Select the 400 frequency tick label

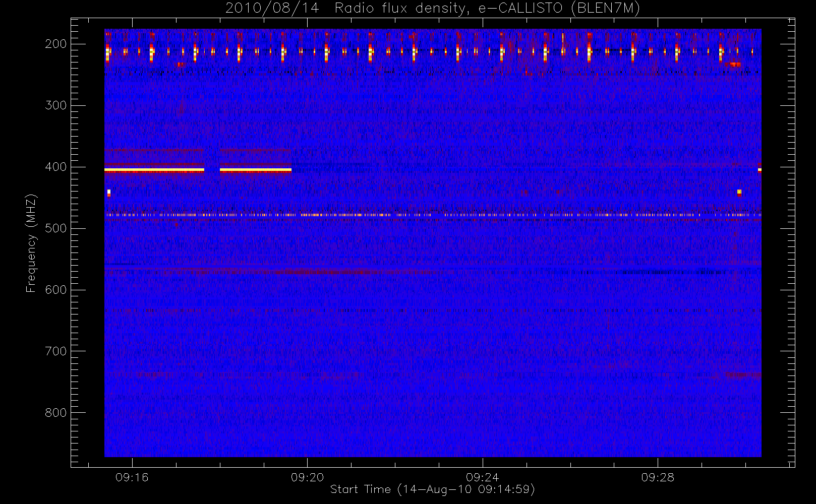point(56,167)
